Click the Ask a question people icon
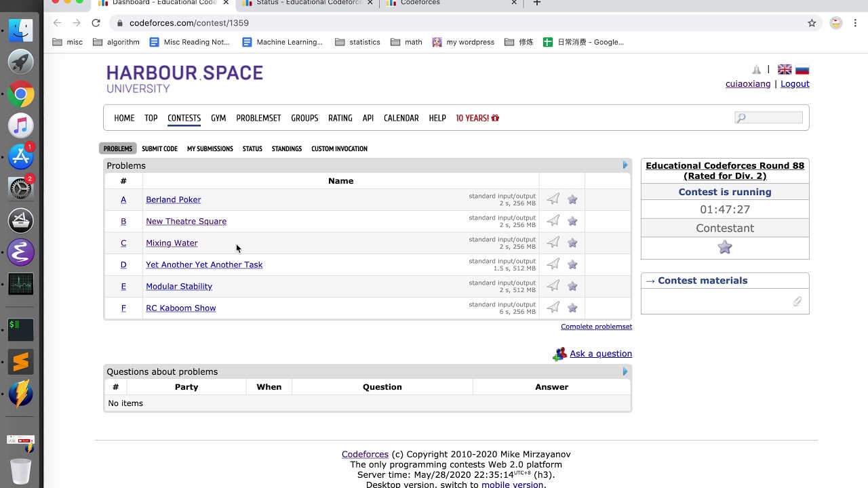The image size is (868, 488). pos(559,354)
